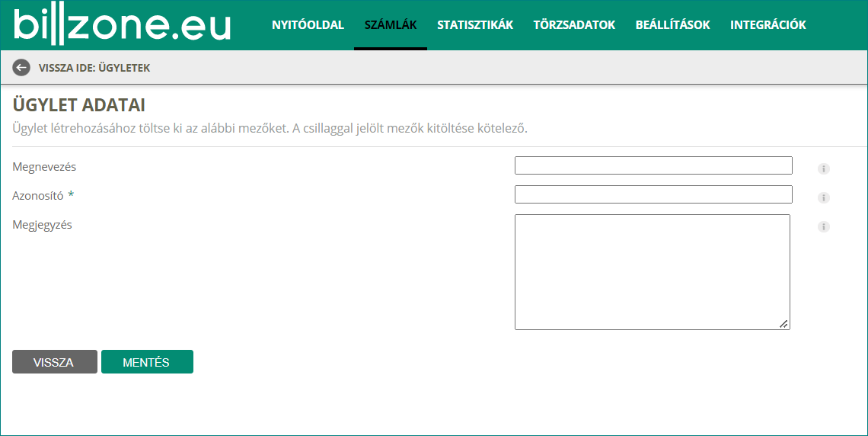Screen dimensions: 868x436
Task: Click the Vissza ide: Ügyletek link
Action: click(x=94, y=68)
